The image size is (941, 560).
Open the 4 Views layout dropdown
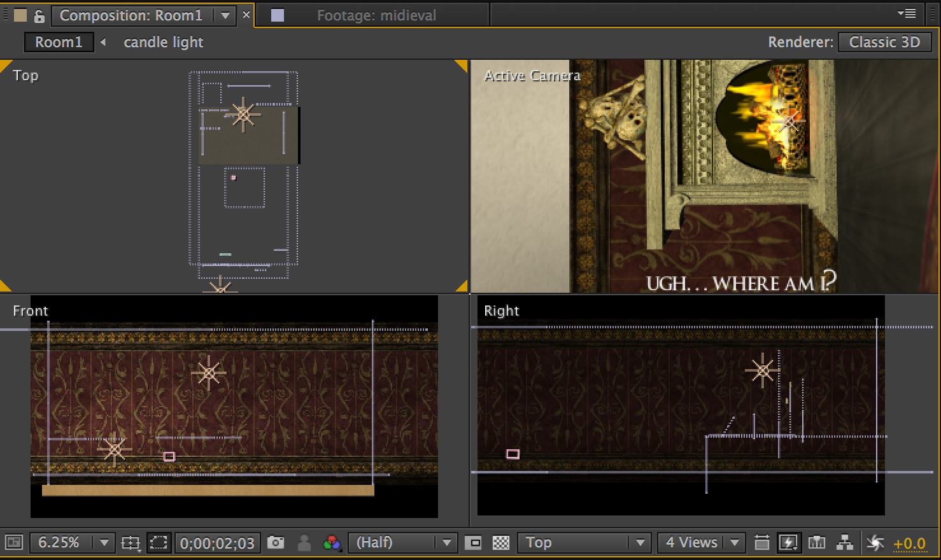701,543
